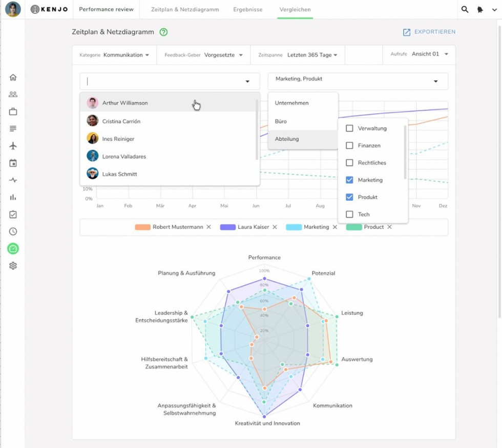Enable the Tech checkbox

point(349,214)
